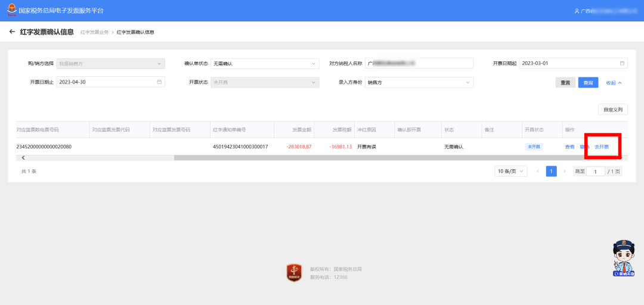Viewport: 644px width, 305px height.
Task: Click the number 23452000000000020080
Action: click(x=44, y=147)
